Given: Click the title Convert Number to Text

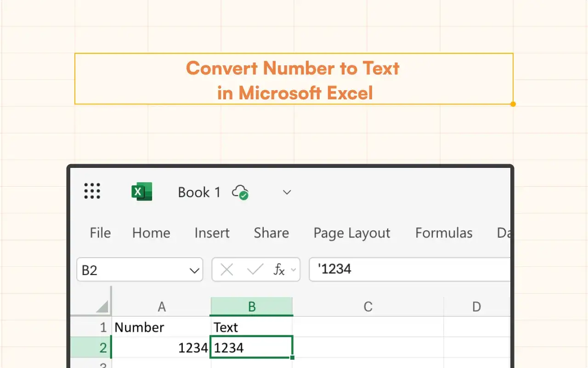Looking at the screenshot, I should (293, 68).
